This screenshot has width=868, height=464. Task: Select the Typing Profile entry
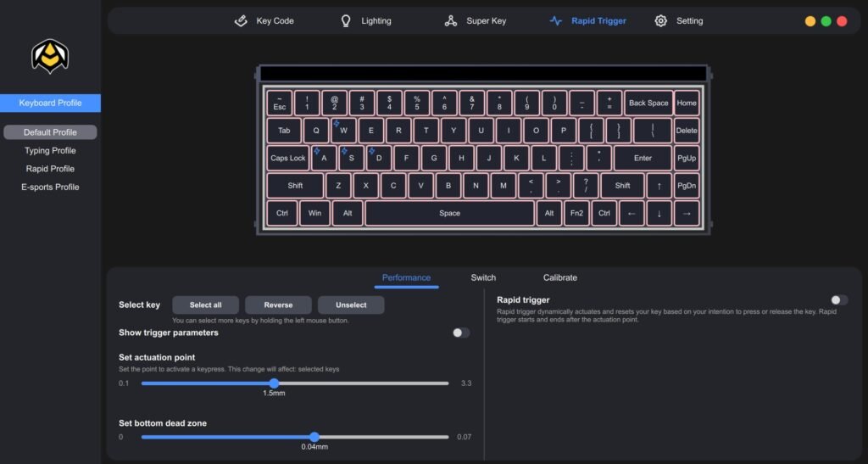50,151
